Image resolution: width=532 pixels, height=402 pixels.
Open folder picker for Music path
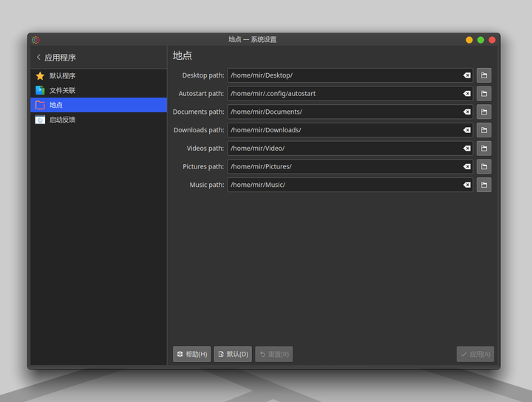click(x=484, y=185)
